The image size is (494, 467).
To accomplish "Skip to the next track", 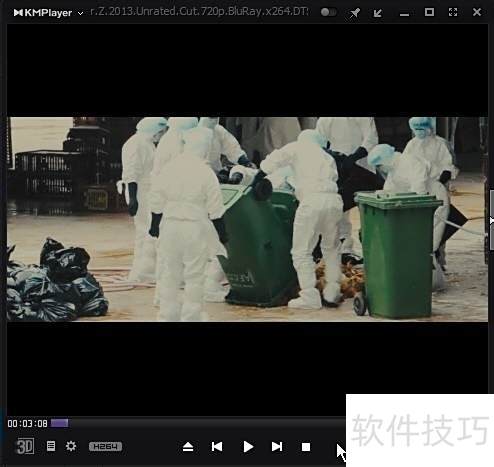I will 277,447.
